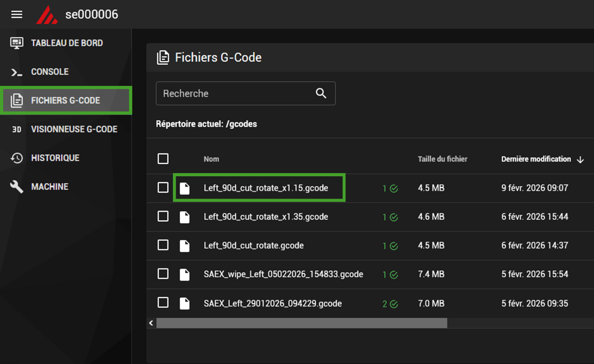Click the file icon for Left_90d_cut_rotate_x1.35.gcode
This screenshot has width=594, height=364.
pos(184,217)
